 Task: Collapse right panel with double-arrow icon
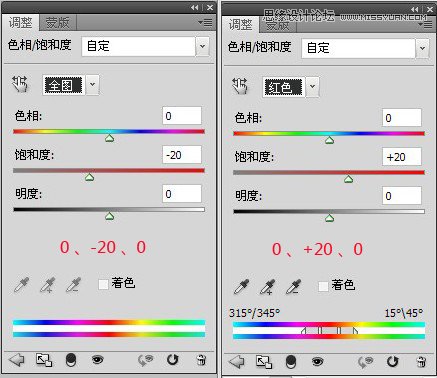click(415, 10)
